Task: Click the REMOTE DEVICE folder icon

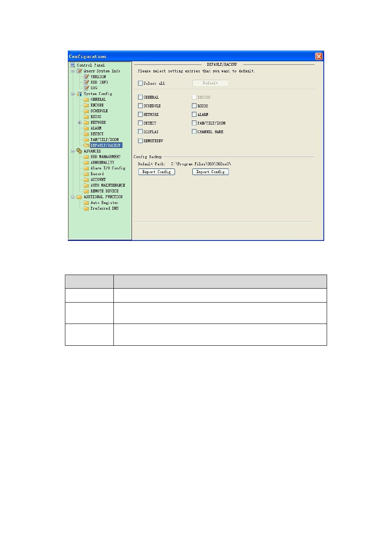Action: pyautogui.click(x=86, y=191)
